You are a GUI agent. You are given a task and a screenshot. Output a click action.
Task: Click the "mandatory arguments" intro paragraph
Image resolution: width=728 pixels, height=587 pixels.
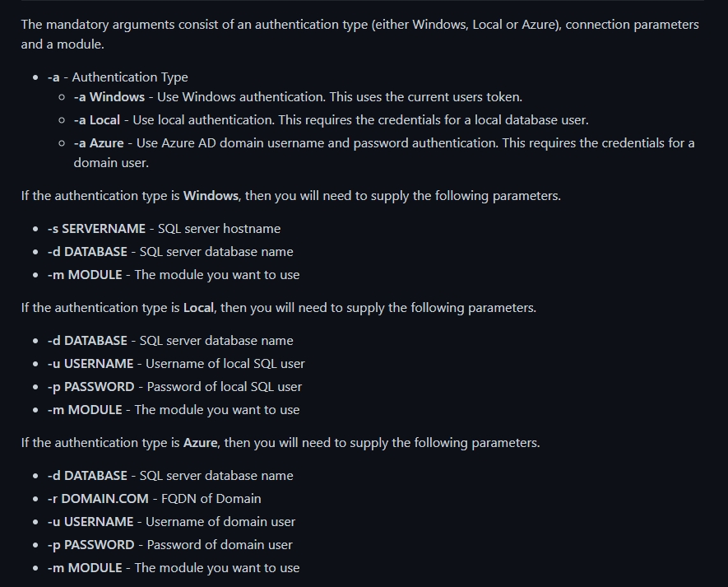[x=359, y=34]
